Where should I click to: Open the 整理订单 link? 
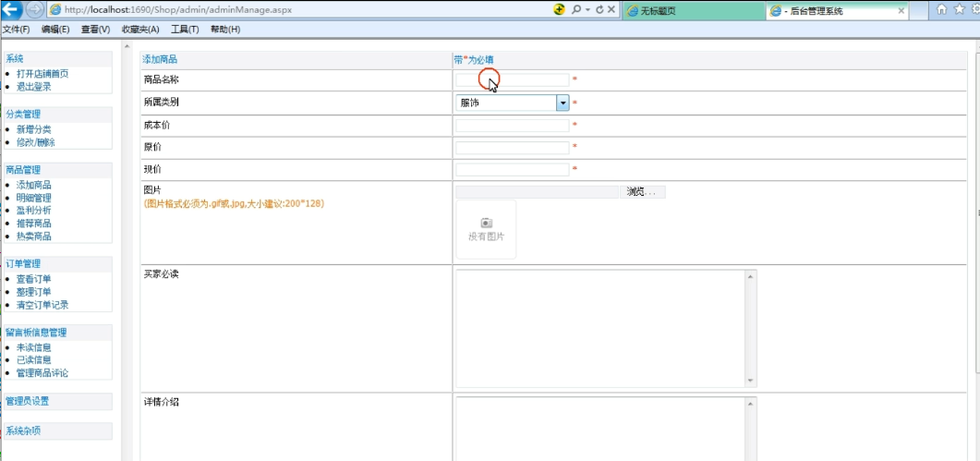(34, 292)
